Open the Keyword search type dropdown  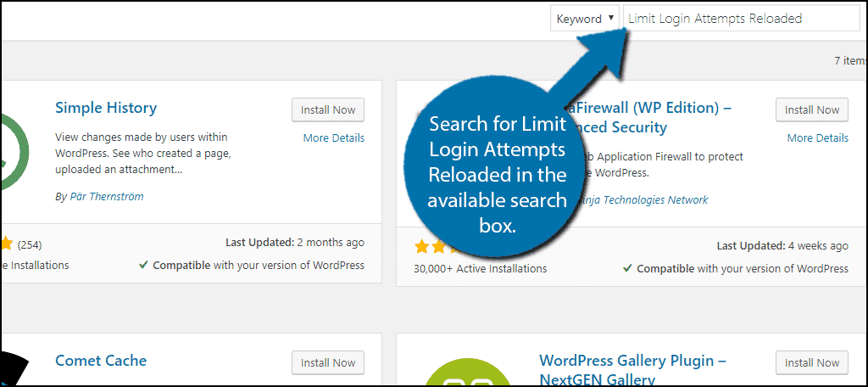(x=585, y=19)
